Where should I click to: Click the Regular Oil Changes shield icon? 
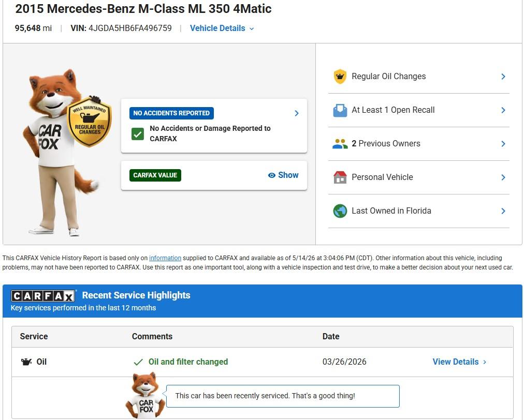(340, 77)
